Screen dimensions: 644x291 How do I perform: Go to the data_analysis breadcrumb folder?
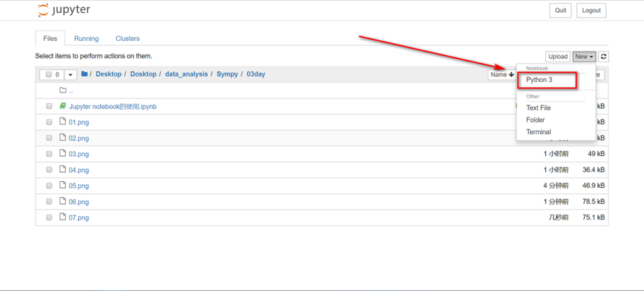pos(187,74)
